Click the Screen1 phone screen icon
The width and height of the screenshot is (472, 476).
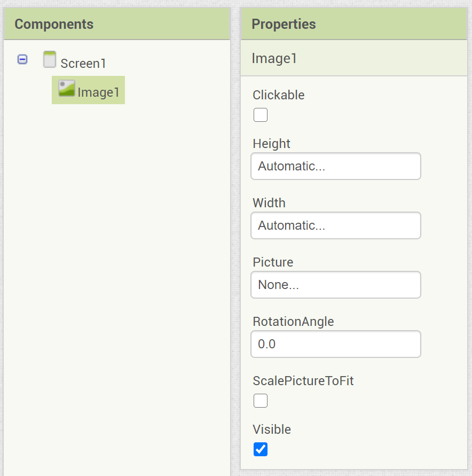click(x=50, y=60)
